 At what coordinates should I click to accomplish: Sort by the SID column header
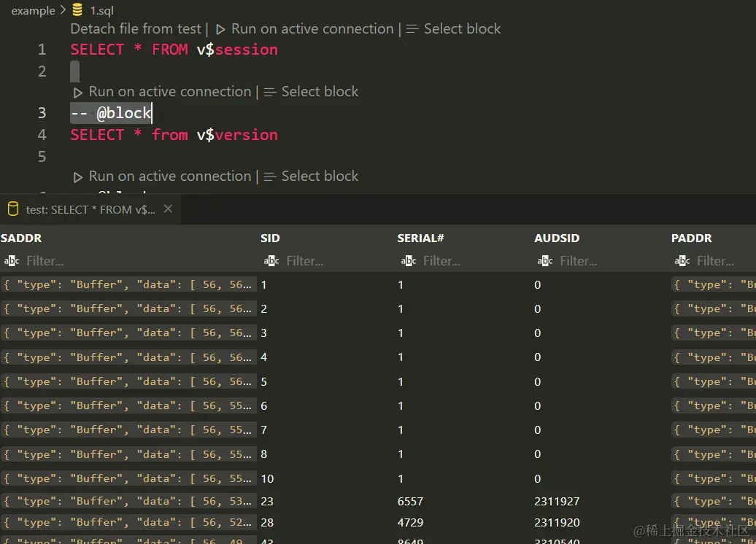click(270, 238)
